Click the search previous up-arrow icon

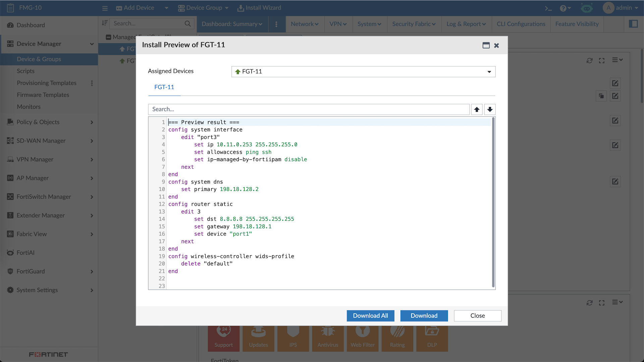coord(477,109)
